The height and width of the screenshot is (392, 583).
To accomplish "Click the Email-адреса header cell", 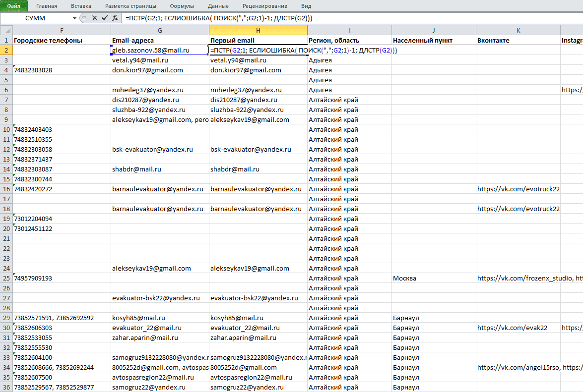I will coord(160,40).
